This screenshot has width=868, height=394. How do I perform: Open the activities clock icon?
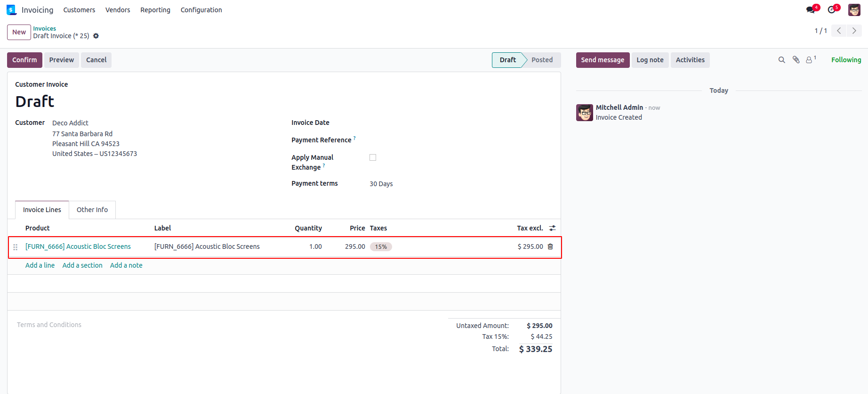(x=832, y=10)
